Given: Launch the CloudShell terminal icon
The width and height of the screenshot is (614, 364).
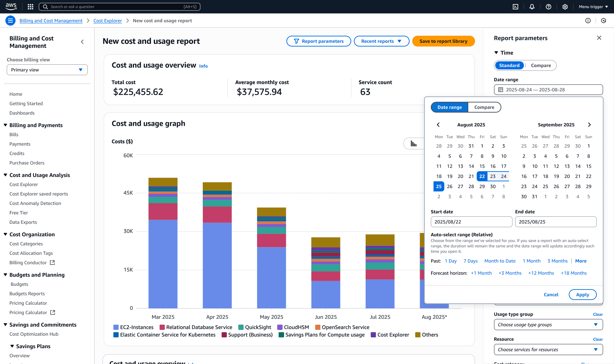Looking at the screenshot, I should (515, 7).
